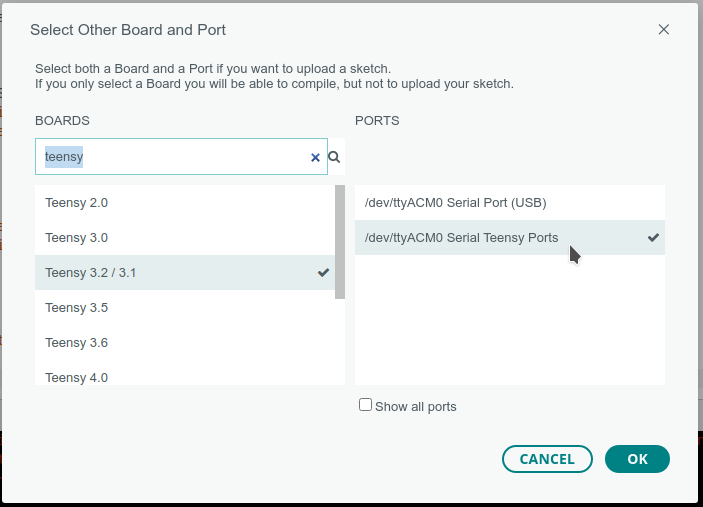Screen dimensions: 703x507
Task: Choose the /dev/ttyACM0 Serial Port (USB) entry
Action: 510,203
